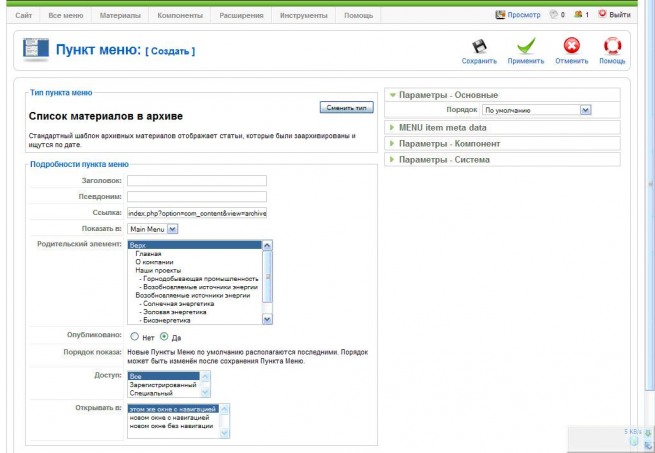This screenshot has width=655, height=453.
Task: Open the Main Menu dropdown in Показать в
Action: (152, 229)
